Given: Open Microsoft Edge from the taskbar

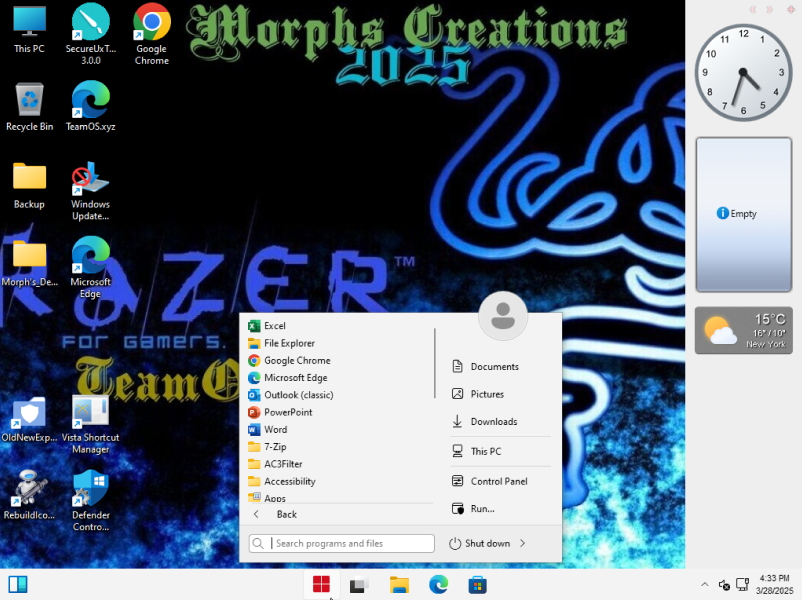Looking at the screenshot, I should coord(438,585).
